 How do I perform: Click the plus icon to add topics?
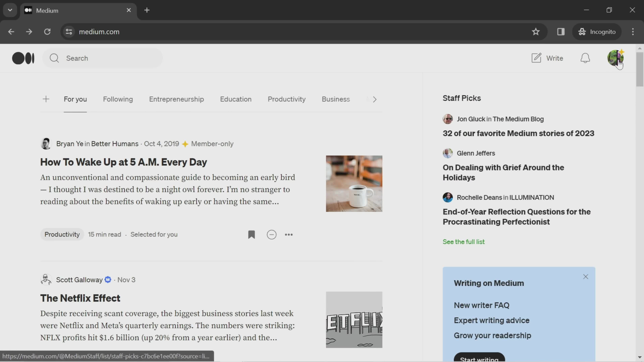pos(46,99)
